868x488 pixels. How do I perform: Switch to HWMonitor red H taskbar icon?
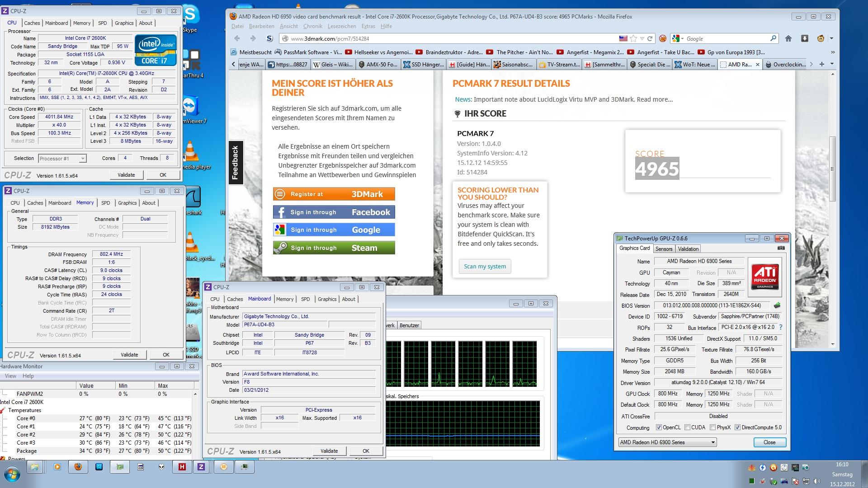pos(182,467)
